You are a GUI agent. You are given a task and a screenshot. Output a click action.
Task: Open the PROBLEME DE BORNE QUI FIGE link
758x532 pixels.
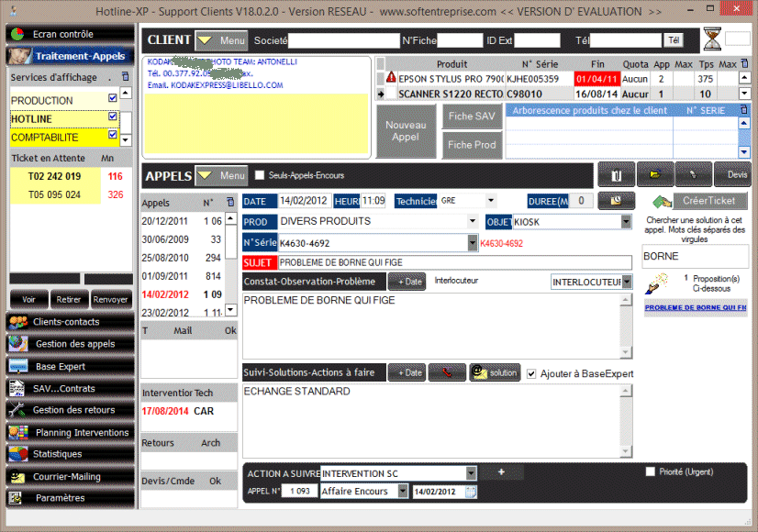695,309
